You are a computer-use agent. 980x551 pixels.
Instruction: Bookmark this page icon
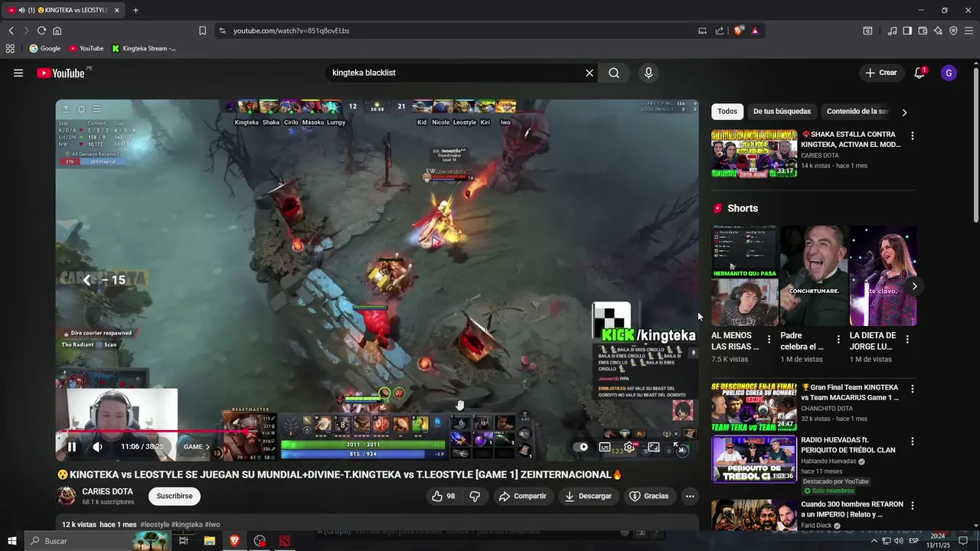202,31
